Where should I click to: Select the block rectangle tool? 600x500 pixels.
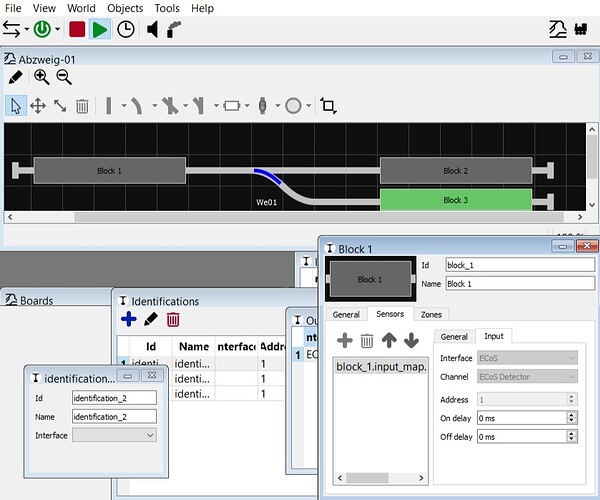click(x=232, y=106)
